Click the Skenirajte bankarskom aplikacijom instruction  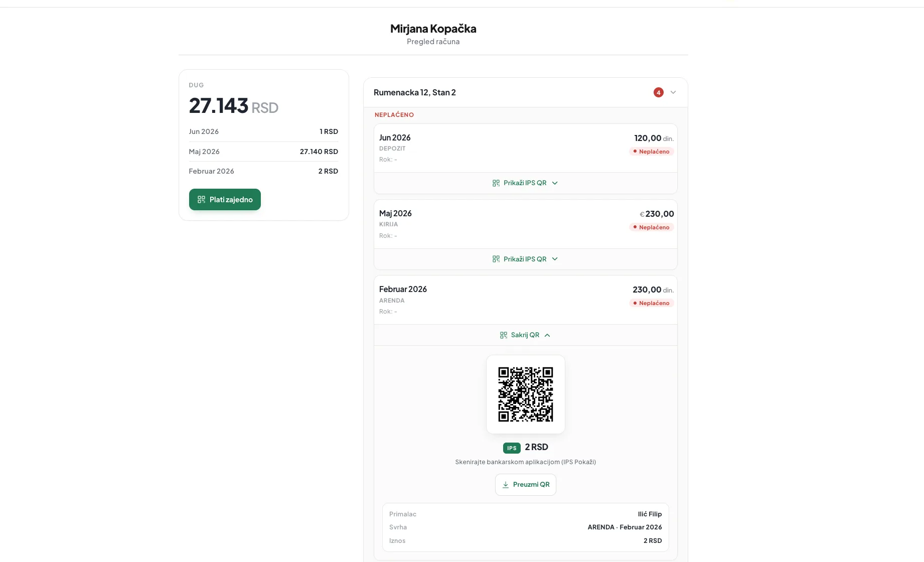pyautogui.click(x=525, y=462)
